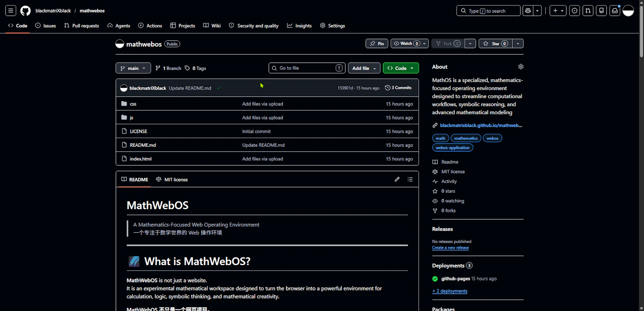
Task: Switch to the Agents tab
Action: click(x=119, y=26)
